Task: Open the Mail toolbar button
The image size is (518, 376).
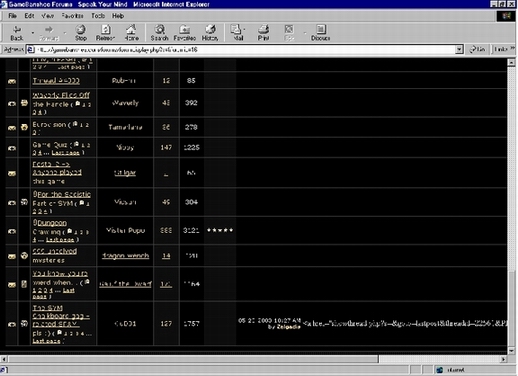Action: (x=238, y=33)
